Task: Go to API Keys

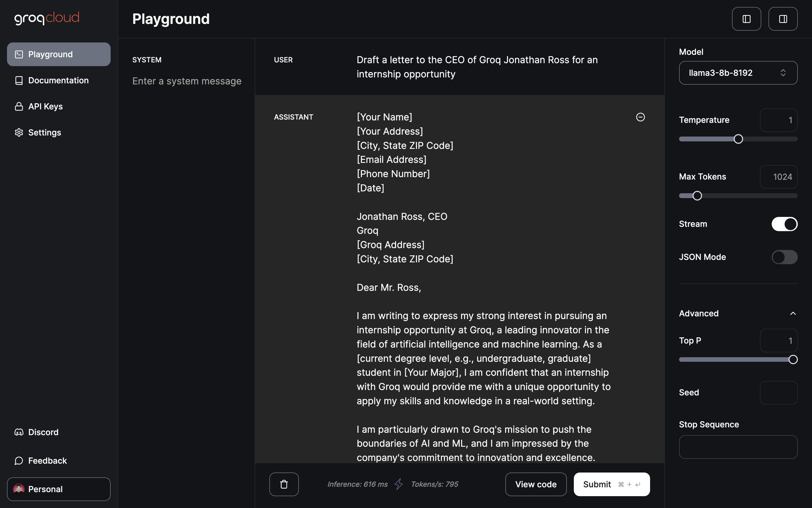Action: [x=59, y=106]
